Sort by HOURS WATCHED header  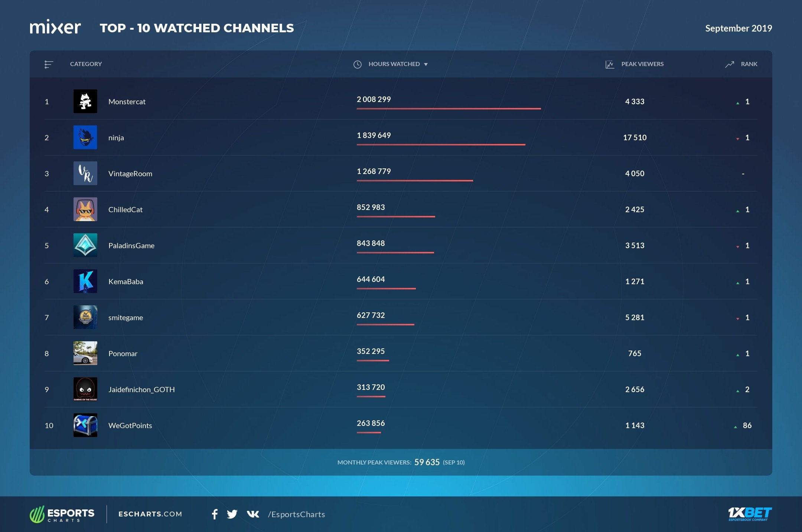point(394,64)
